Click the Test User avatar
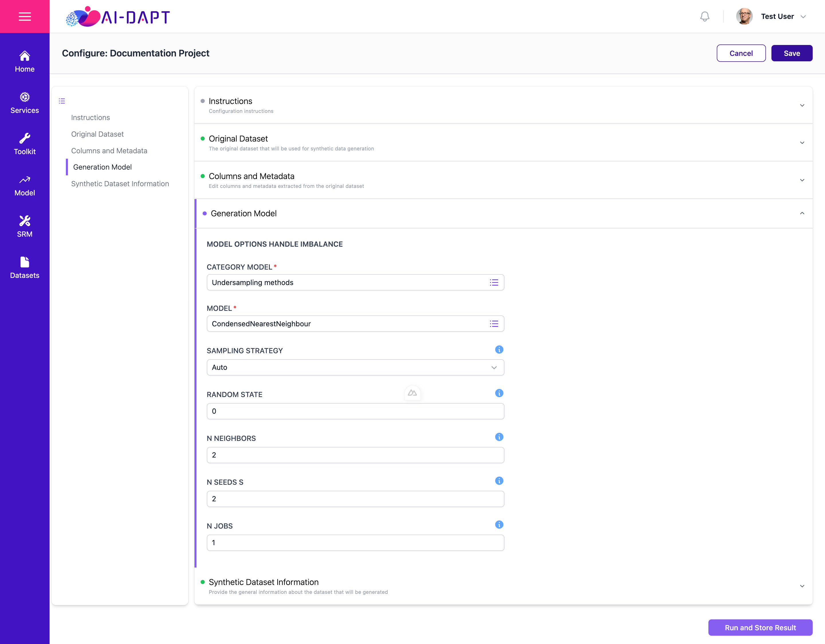 (744, 16)
